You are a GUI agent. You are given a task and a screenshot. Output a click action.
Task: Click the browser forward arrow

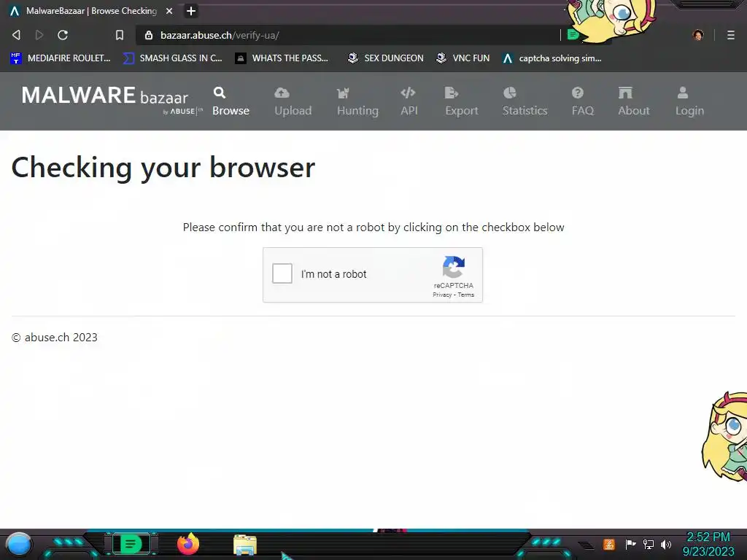39,35
